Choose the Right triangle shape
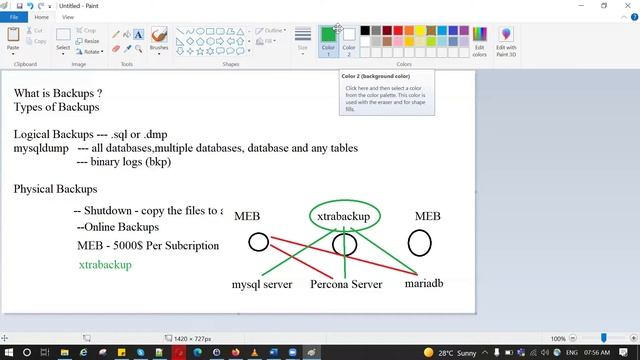Screen dimensions: 640x360 (x=180, y=41)
